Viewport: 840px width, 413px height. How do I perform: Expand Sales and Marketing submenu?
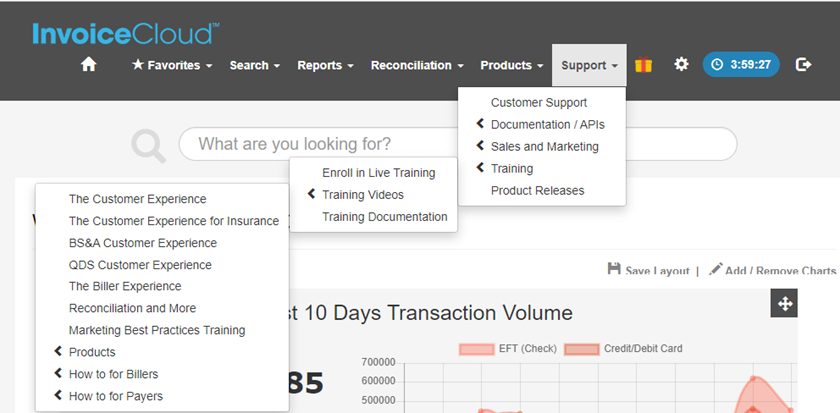click(x=545, y=146)
